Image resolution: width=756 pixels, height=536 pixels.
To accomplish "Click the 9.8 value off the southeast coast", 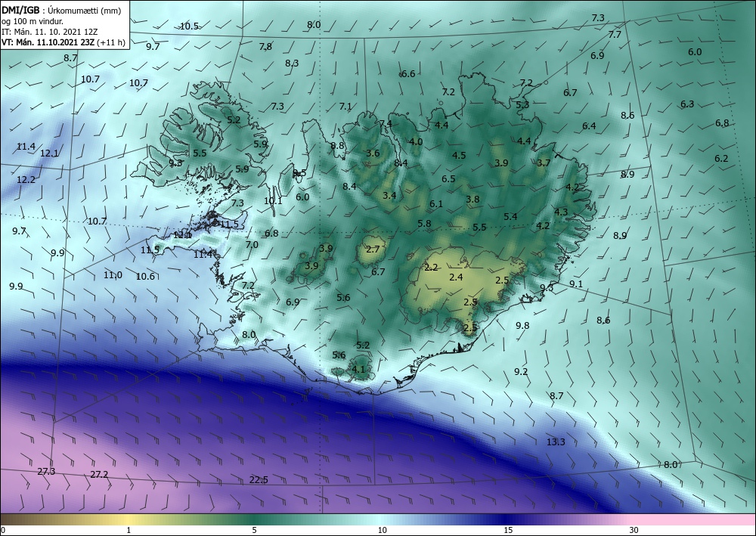I will 522,326.
